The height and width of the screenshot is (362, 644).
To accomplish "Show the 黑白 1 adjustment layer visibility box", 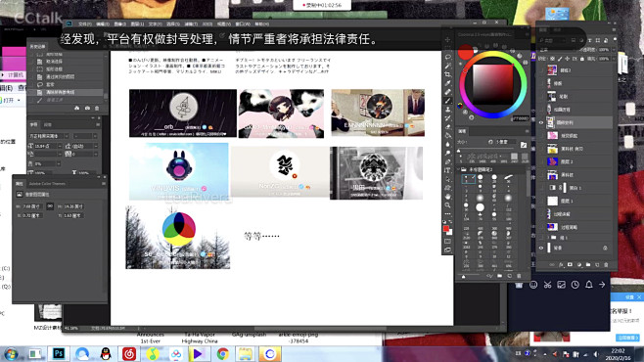I will [541, 188].
